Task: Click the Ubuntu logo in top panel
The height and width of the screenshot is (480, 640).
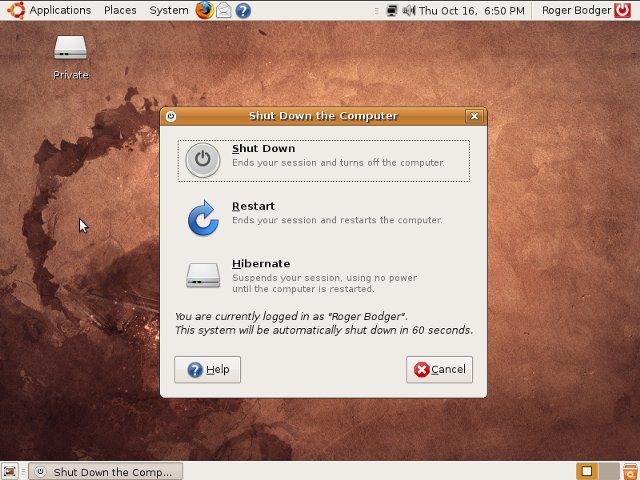Action: coord(16,10)
